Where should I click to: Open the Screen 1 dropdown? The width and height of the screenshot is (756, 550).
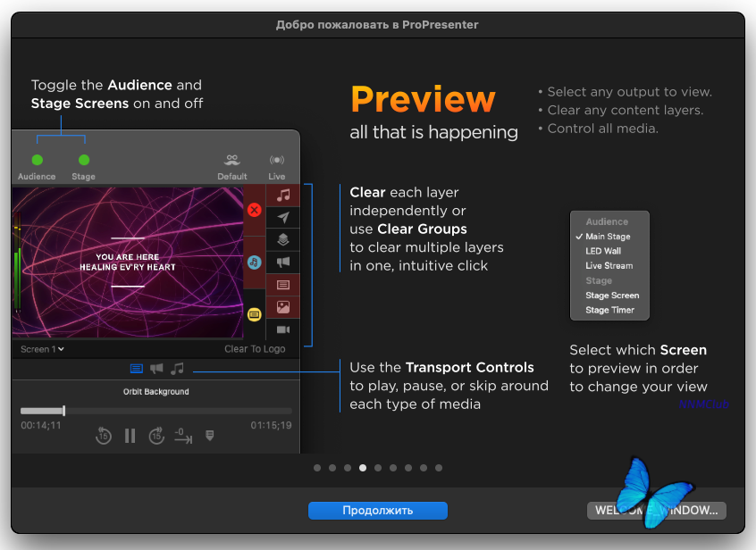pos(42,349)
